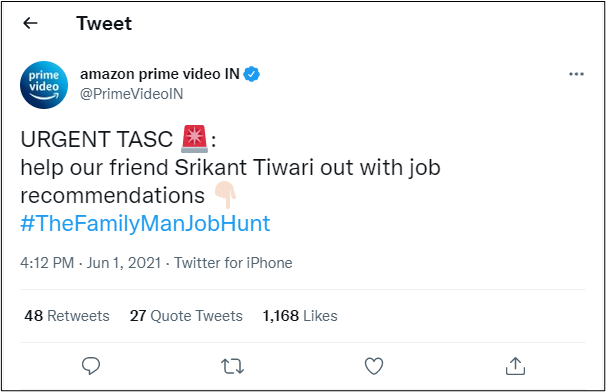Click the Tweet header title
Viewport: 606px width, 392px height.
pos(104,23)
